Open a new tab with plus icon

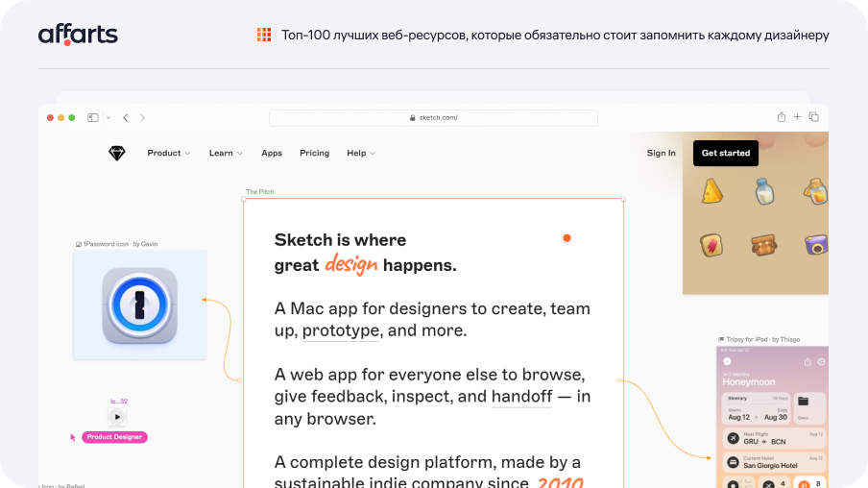[797, 117]
